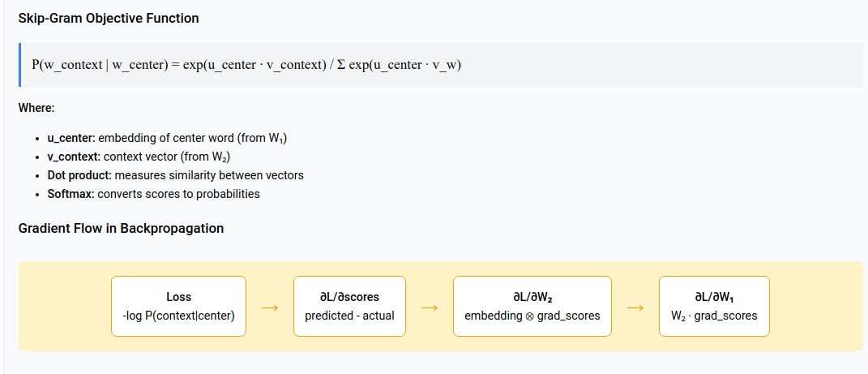Click the Gradient Flow in Backpropagation heading
Viewport: 868px width, 374px height.
[x=122, y=228]
